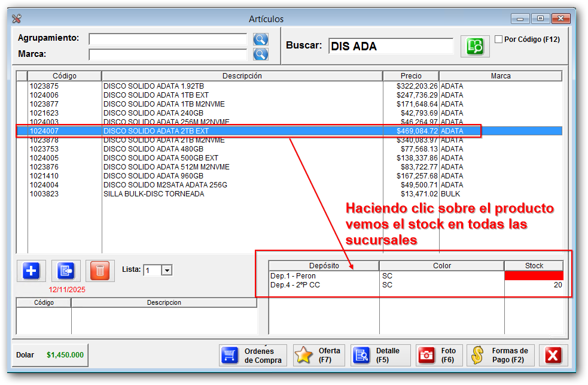Click the red stock cell for Dep.1 - Peron

tap(534, 276)
